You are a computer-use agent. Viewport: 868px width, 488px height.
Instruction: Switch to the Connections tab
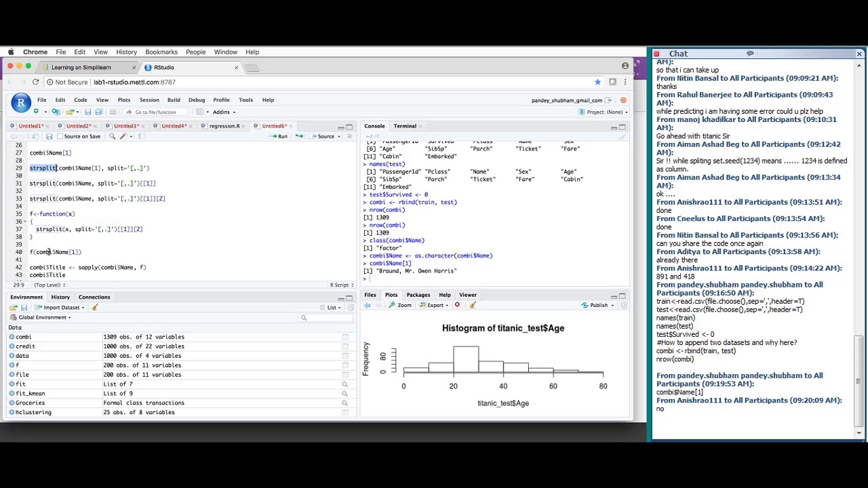click(94, 297)
